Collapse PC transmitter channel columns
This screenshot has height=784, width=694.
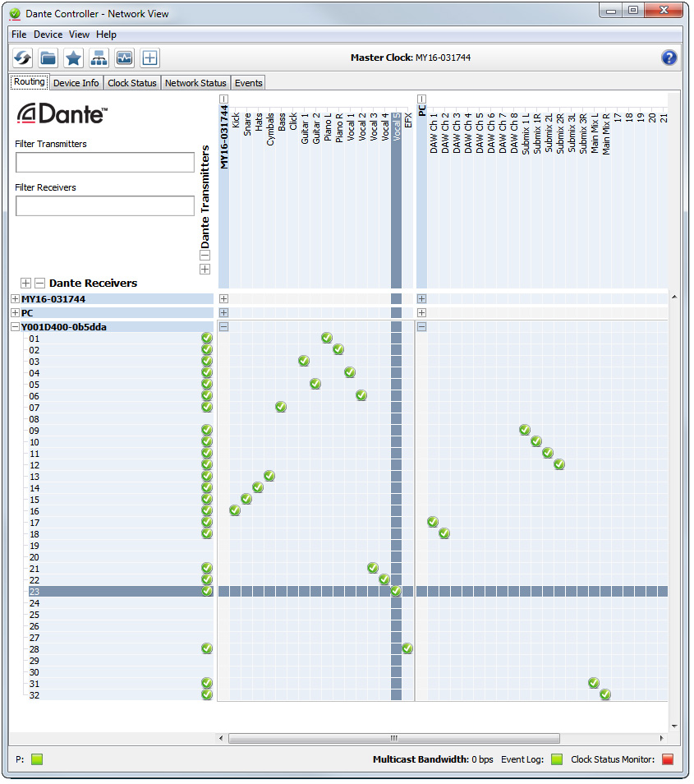(x=421, y=99)
